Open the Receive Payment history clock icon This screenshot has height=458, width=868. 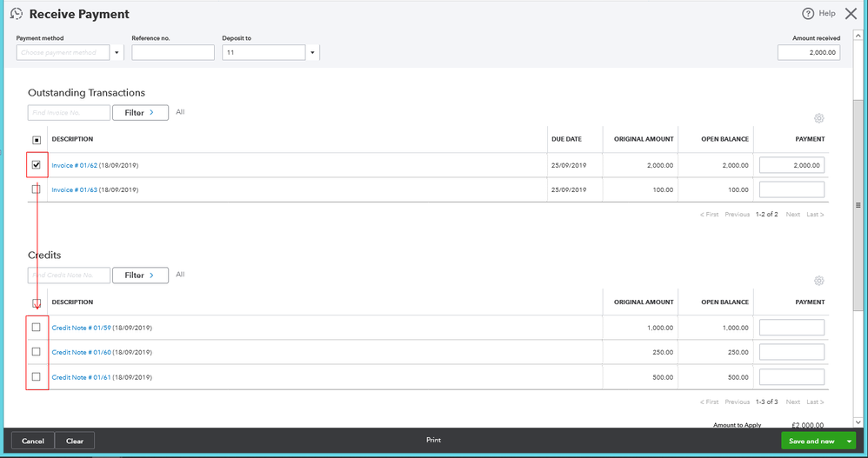(x=17, y=14)
